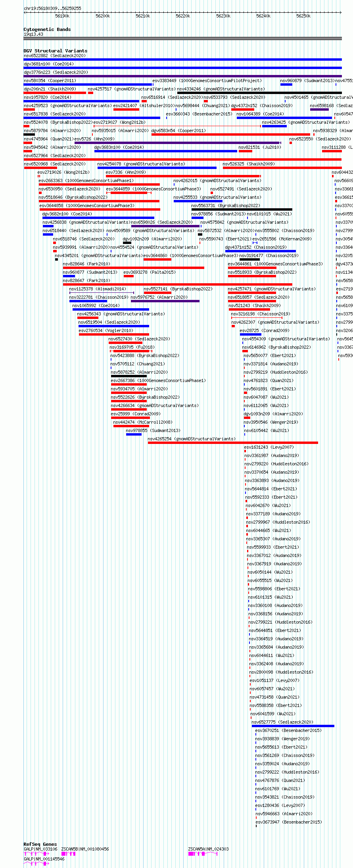Open the dgv6583n54 (Cooper2011) variant label
353x868 pixels.
pyautogui.click(x=178, y=131)
